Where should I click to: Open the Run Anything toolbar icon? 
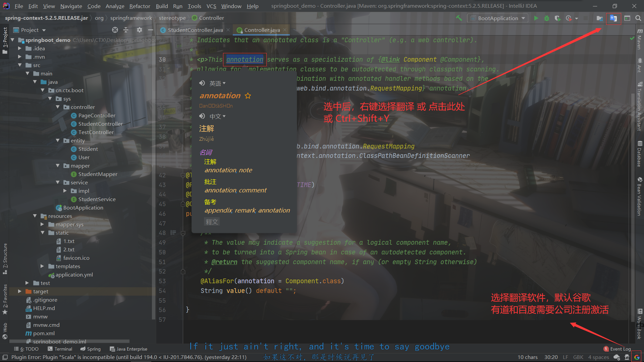click(x=627, y=18)
